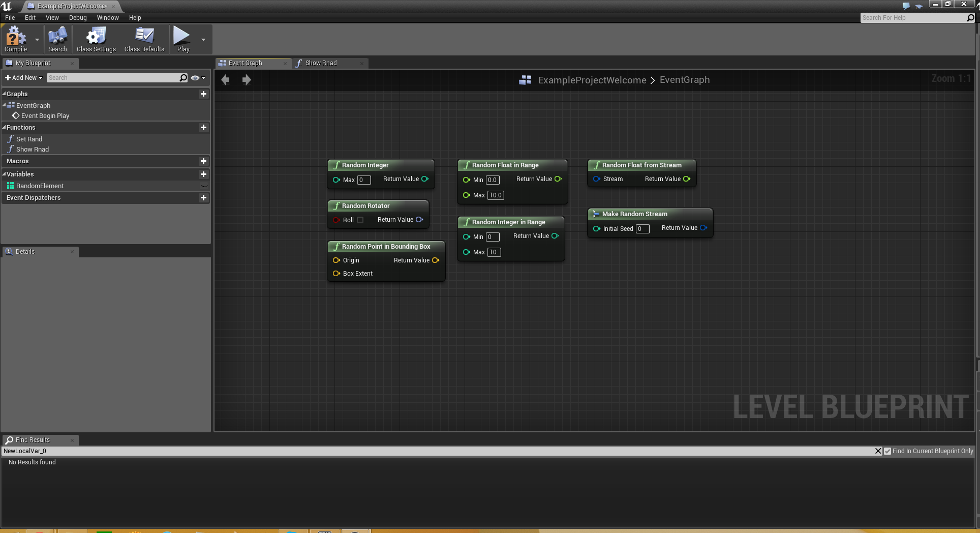The width and height of the screenshot is (980, 533).
Task: Open the Window menu
Action: pos(108,17)
